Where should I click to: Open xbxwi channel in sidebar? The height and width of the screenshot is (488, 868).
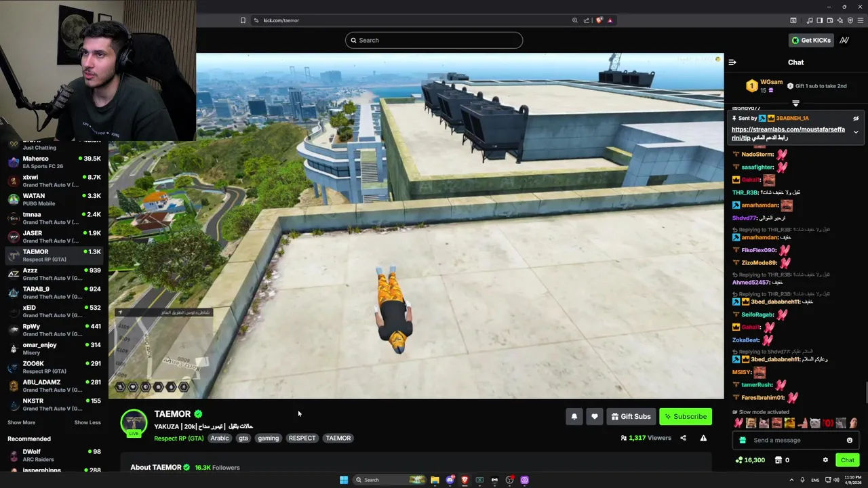tap(54, 180)
